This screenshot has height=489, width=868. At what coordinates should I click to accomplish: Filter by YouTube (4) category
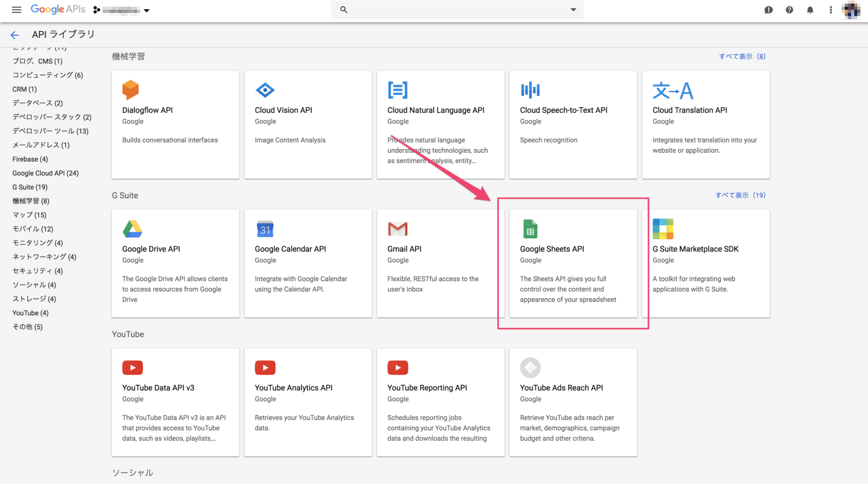coord(30,313)
